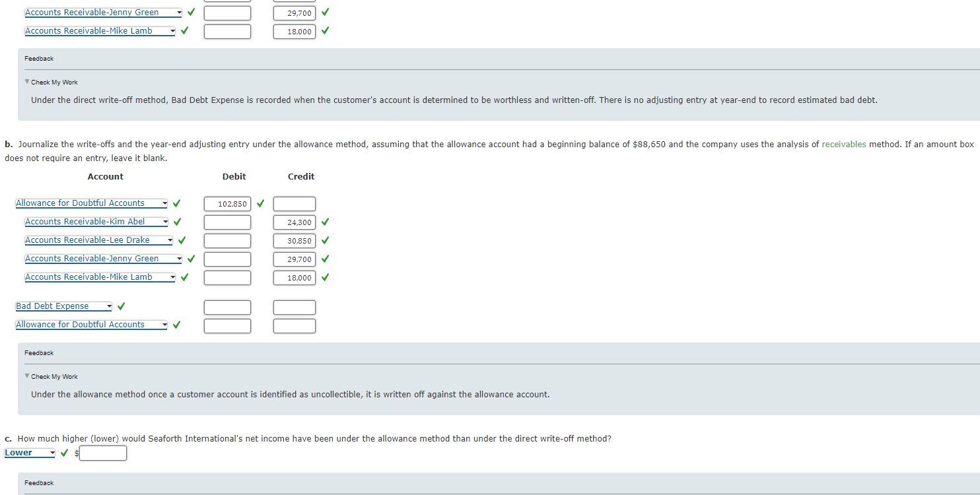This screenshot has height=495, width=980.
Task: Click the dollar amount input field in part c
Action: [103, 453]
